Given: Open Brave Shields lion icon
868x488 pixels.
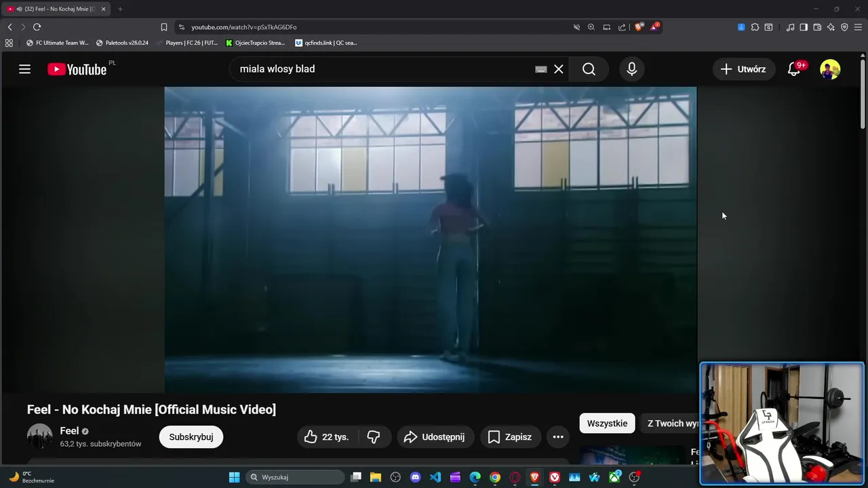Looking at the screenshot, I should point(639,27).
